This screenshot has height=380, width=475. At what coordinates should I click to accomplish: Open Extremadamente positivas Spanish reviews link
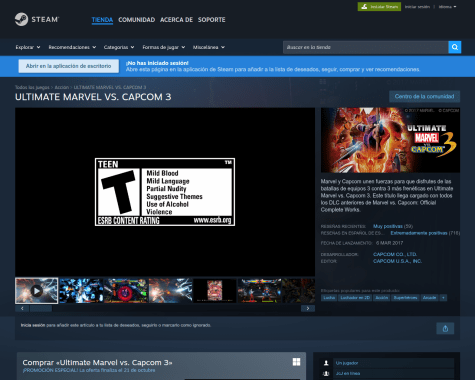coord(419,233)
